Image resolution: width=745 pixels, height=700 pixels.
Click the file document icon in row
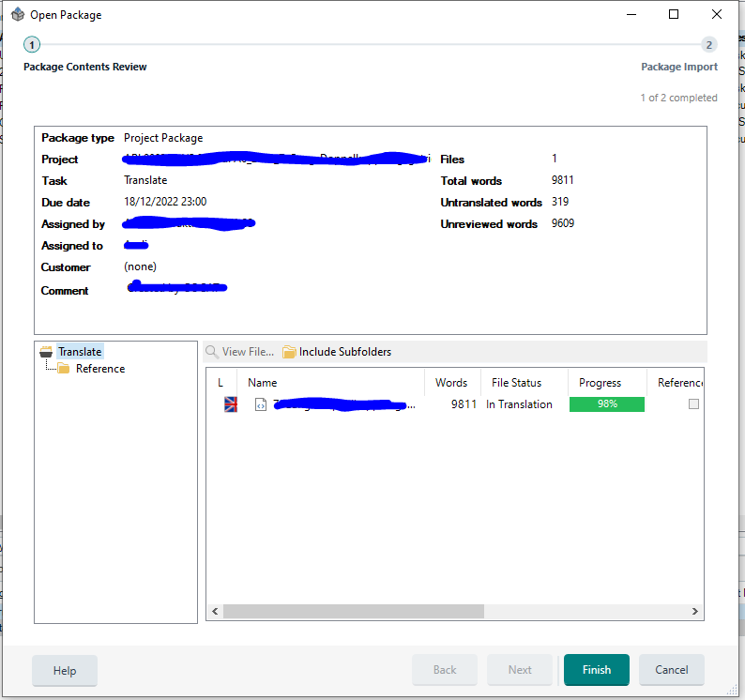(261, 404)
